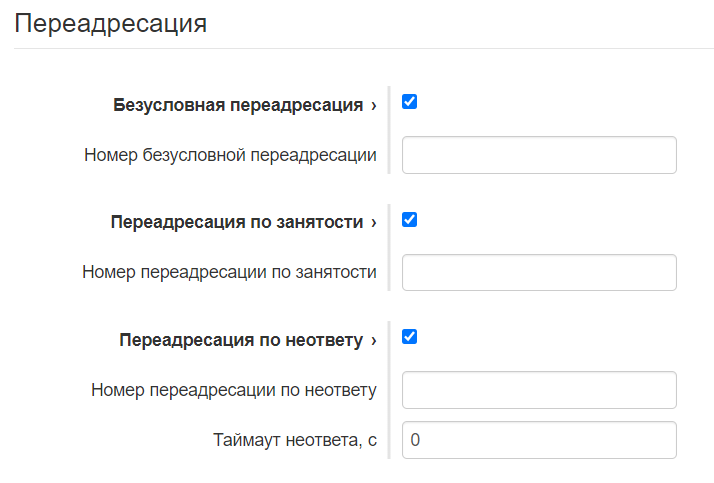Screen dimensions: 714x483
Task: Expand chevron next to Безусловная переадресация
Action: click(x=373, y=105)
